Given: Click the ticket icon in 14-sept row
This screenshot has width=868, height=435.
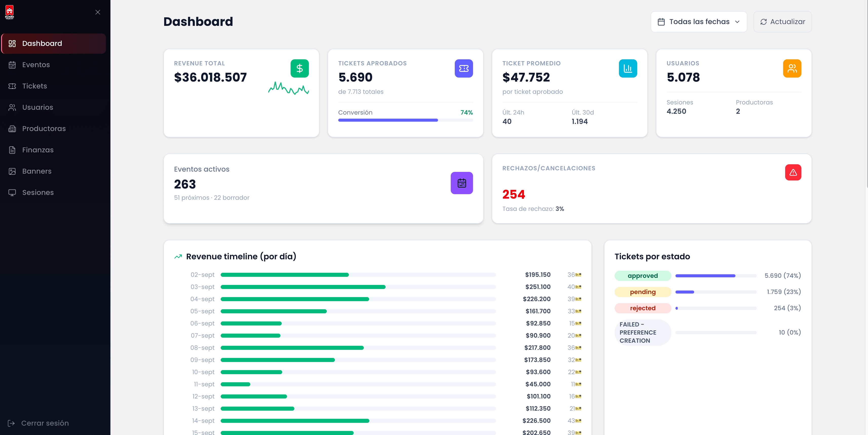Looking at the screenshot, I should click(x=578, y=421).
